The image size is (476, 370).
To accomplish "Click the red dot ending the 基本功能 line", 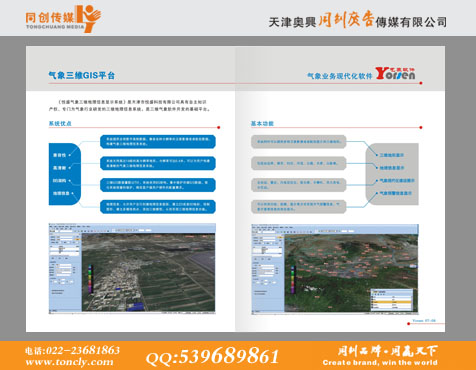I will tap(421, 127).
